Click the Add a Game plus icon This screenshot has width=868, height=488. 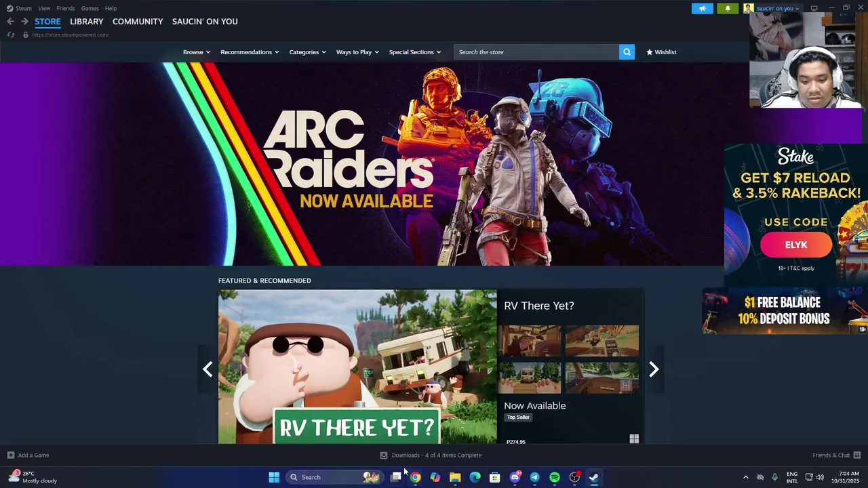click(10, 455)
